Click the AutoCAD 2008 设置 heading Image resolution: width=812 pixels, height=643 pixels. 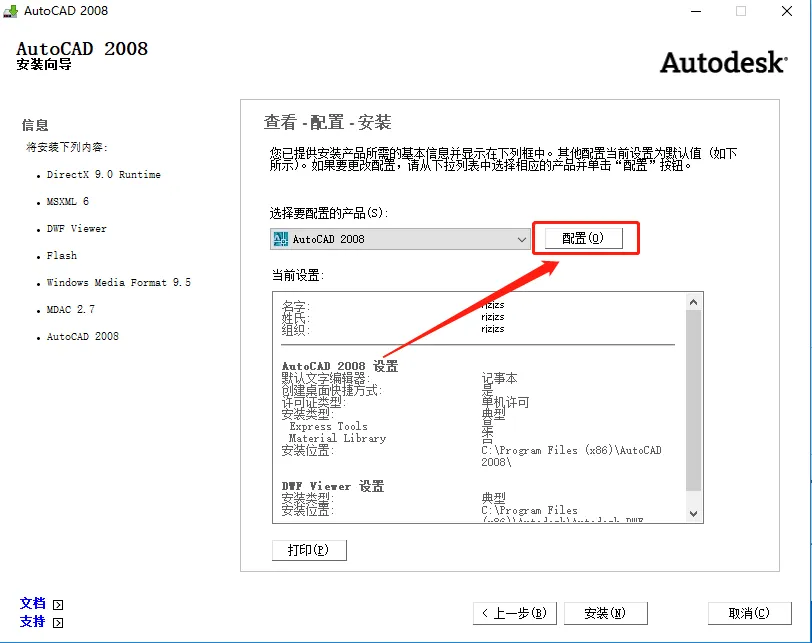coord(340,366)
